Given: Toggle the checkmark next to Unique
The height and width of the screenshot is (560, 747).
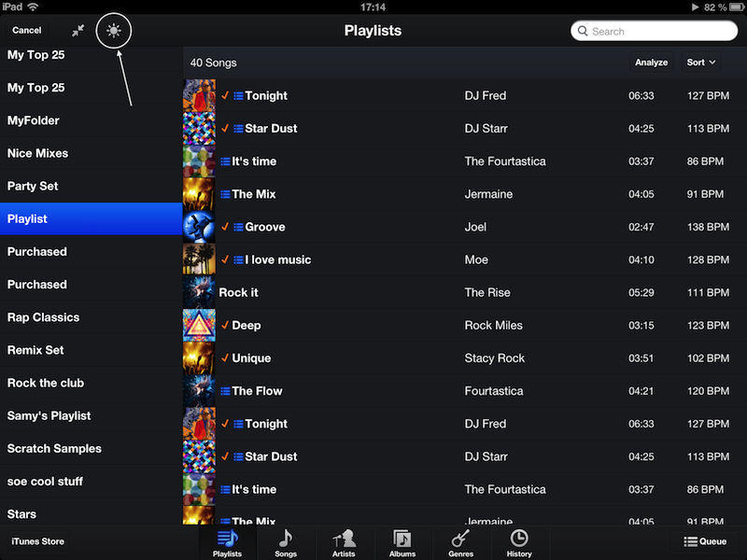Looking at the screenshot, I should (x=225, y=357).
